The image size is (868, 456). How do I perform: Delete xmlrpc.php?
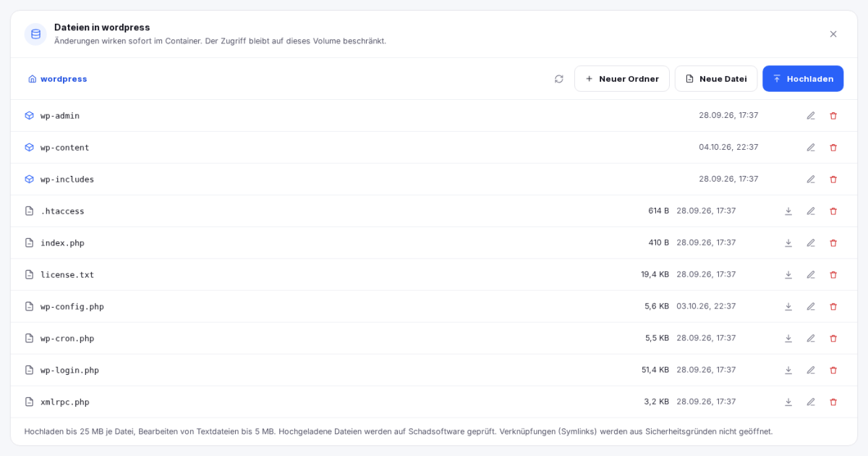pyautogui.click(x=833, y=402)
